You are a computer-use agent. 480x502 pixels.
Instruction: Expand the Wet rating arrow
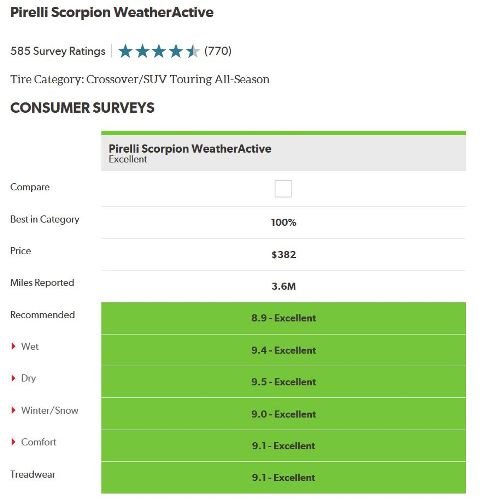[x=13, y=346]
